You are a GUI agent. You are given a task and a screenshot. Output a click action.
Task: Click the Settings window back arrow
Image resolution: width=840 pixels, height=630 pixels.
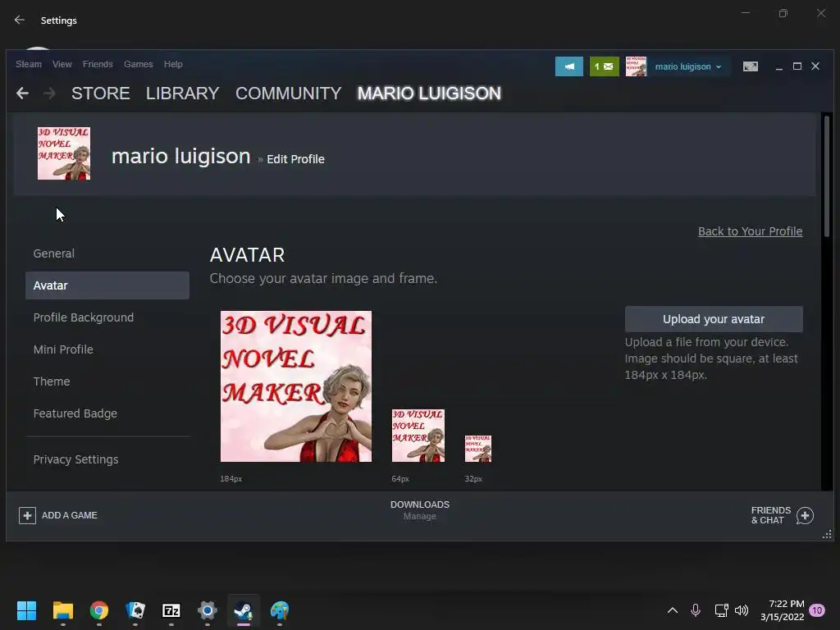20,20
